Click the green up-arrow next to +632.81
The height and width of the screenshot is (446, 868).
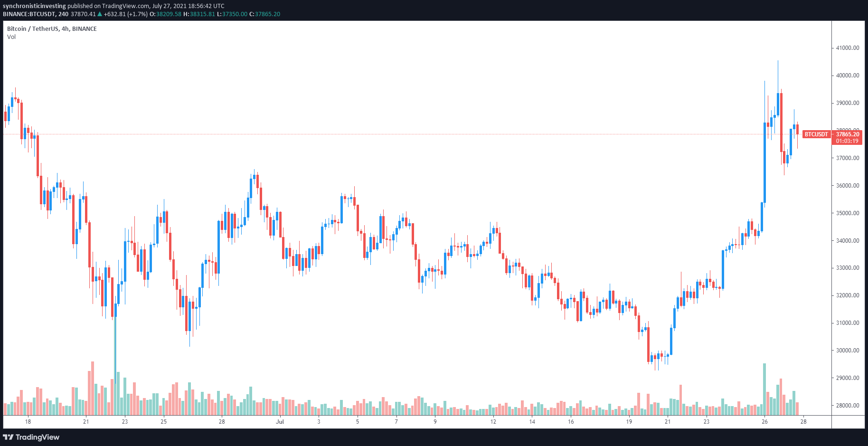[100, 14]
